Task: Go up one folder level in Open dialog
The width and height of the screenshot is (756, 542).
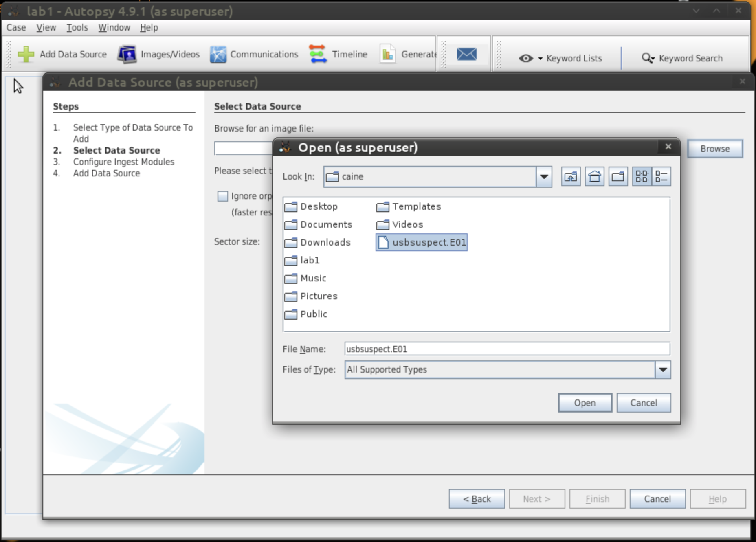Action: pos(571,176)
